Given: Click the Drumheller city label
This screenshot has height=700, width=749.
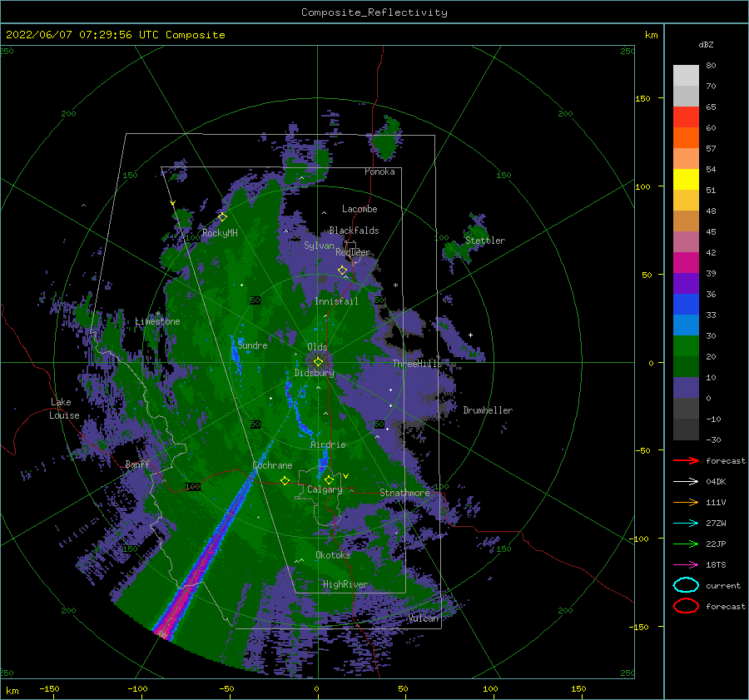Looking at the screenshot, I should [x=488, y=410].
